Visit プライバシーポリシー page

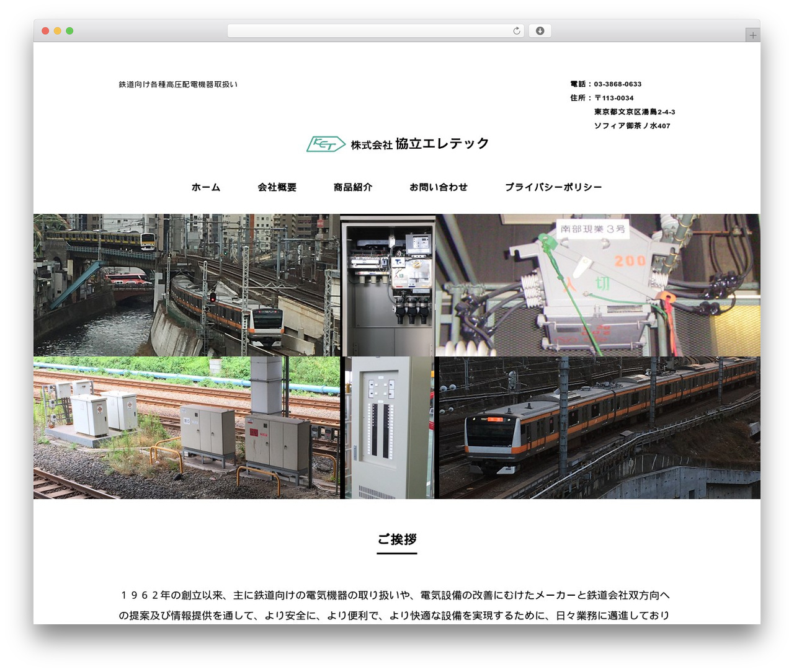(553, 187)
